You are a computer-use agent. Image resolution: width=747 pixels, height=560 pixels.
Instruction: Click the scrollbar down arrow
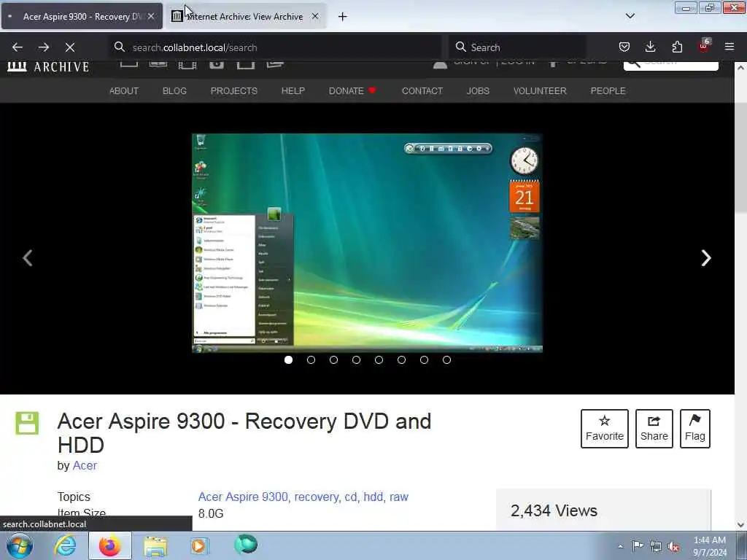pos(740,525)
